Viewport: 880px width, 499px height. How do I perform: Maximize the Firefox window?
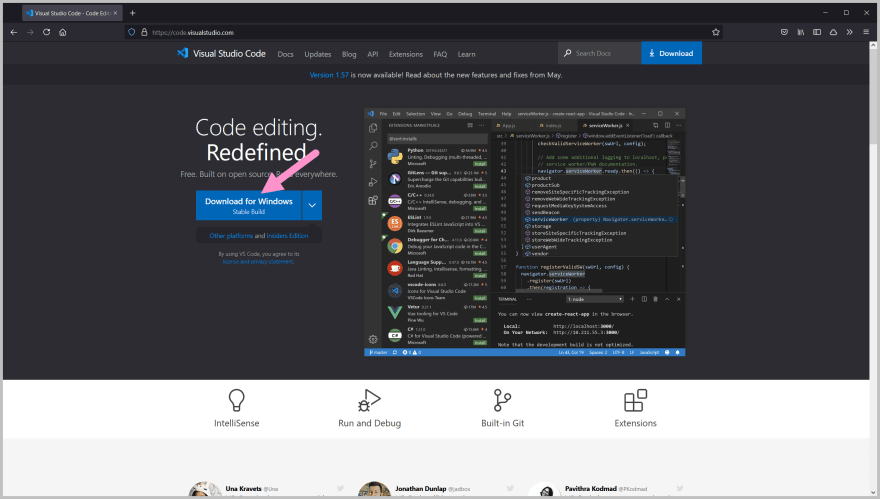(x=846, y=12)
